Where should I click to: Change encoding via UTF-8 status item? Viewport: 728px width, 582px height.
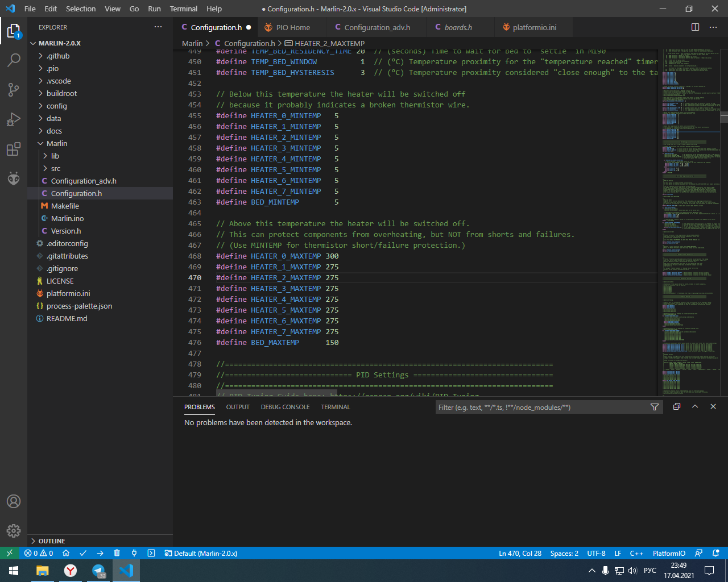click(x=596, y=553)
